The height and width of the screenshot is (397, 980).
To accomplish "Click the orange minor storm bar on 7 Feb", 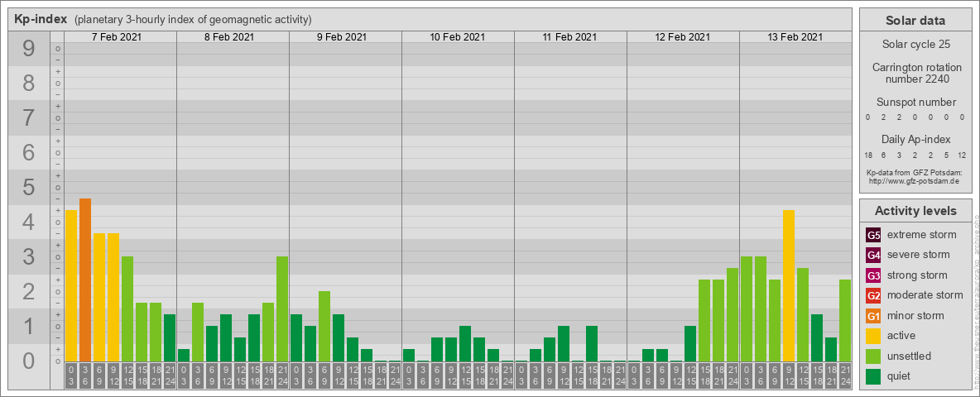I will coord(85,280).
